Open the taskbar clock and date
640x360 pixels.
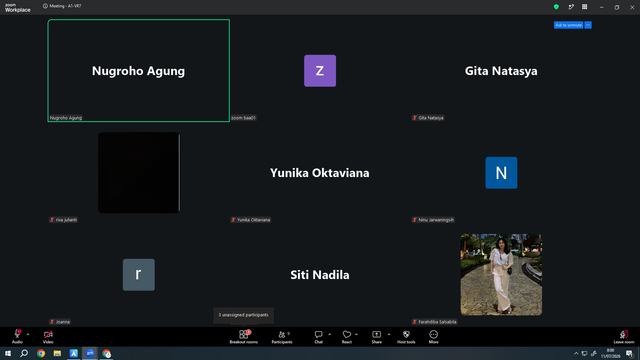point(611,353)
